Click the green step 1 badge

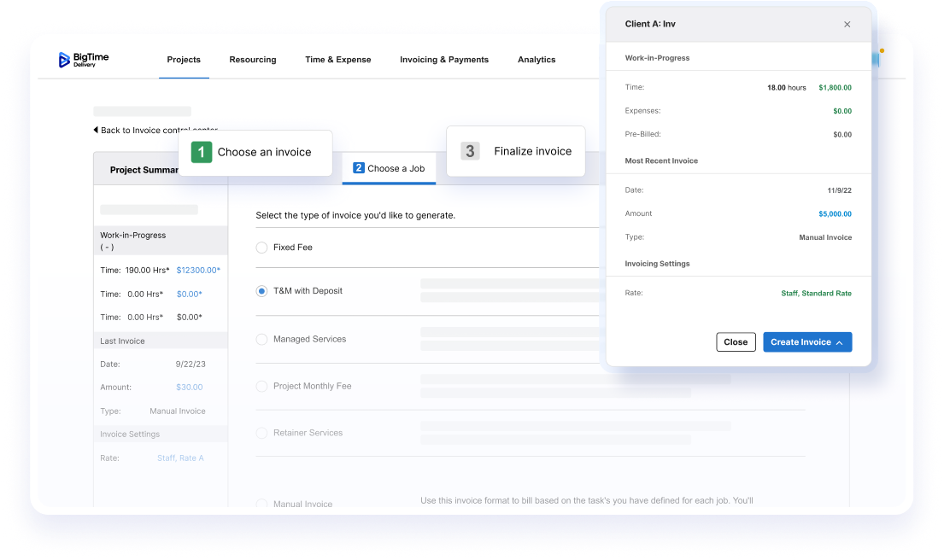[x=202, y=152]
